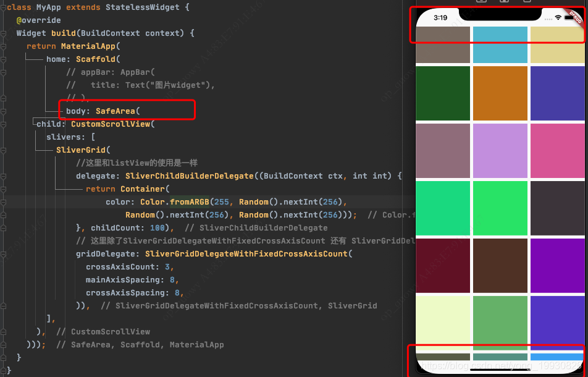Screen dimensions: 588x377
Task: Click the commented appBar: AppBar( line
Action: point(111,72)
